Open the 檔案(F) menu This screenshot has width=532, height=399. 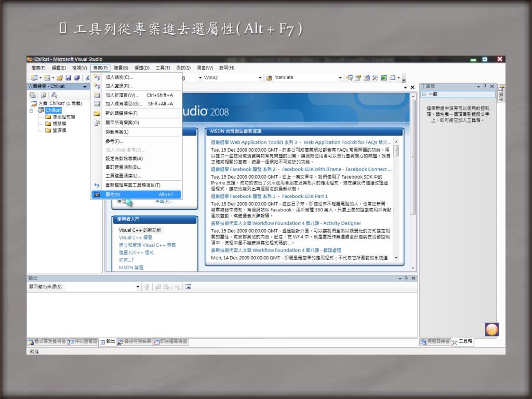38,68
